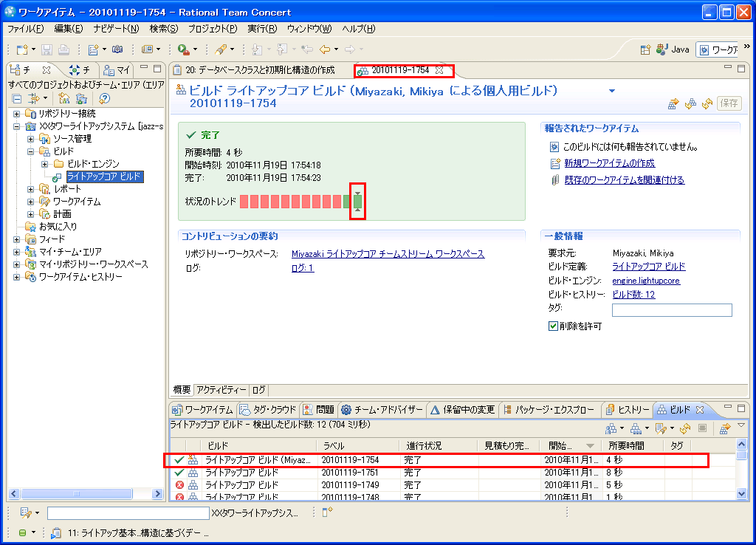Select the ワークアイテム・ヒストリー tree item
Image resolution: width=756 pixels, height=545 pixels.
(x=80, y=277)
